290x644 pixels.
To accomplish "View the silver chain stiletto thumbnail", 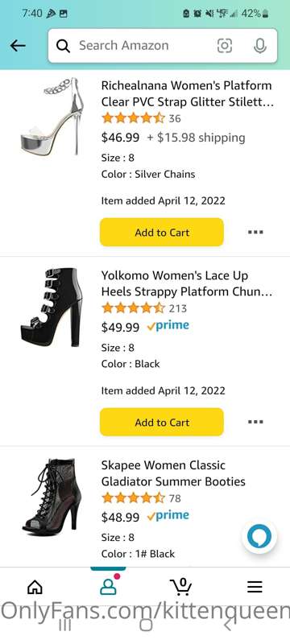I will 50,117.
